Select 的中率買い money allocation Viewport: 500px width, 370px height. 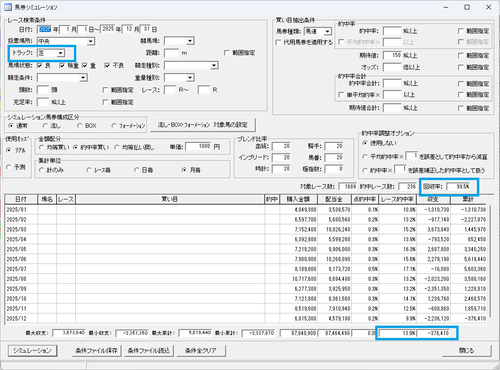pos(75,147)
